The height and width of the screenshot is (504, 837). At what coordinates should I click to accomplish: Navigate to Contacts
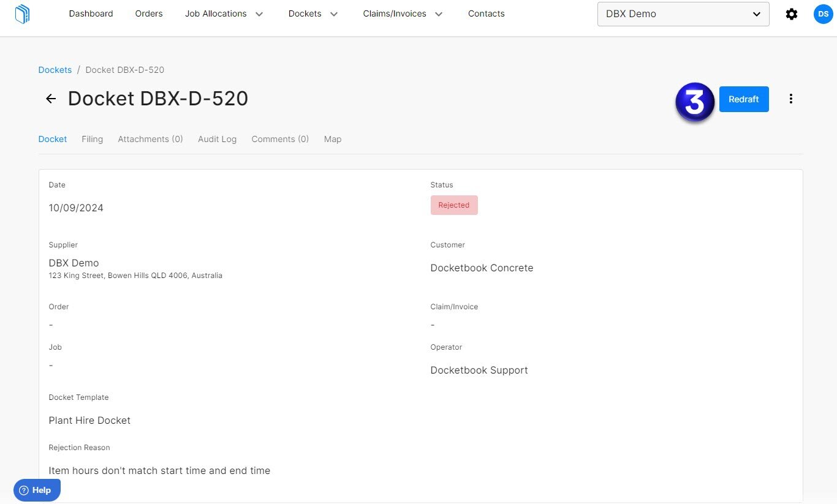coord(486,13)
